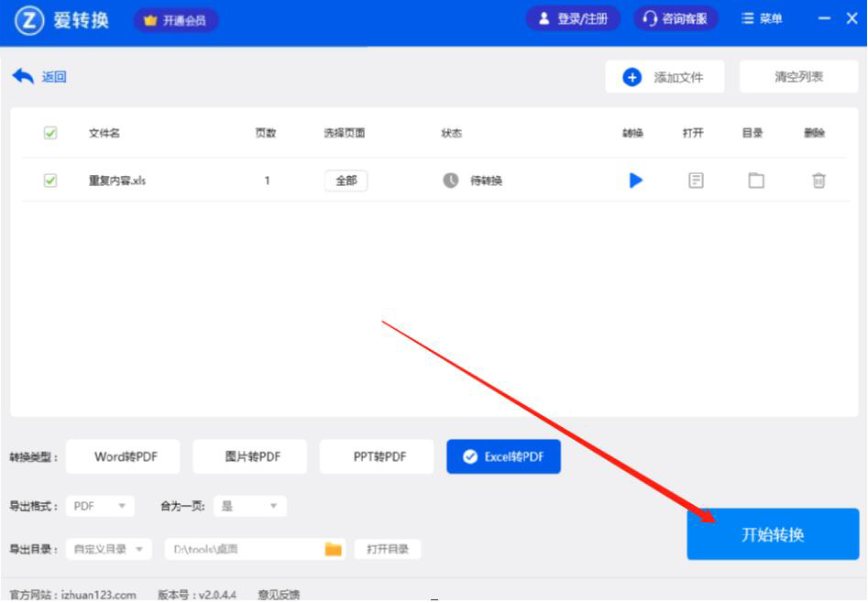This screenshot has width=868, height=603.
Task: Uncheck the 重复内容.xls file checkbox
Action: pos(50,181)
